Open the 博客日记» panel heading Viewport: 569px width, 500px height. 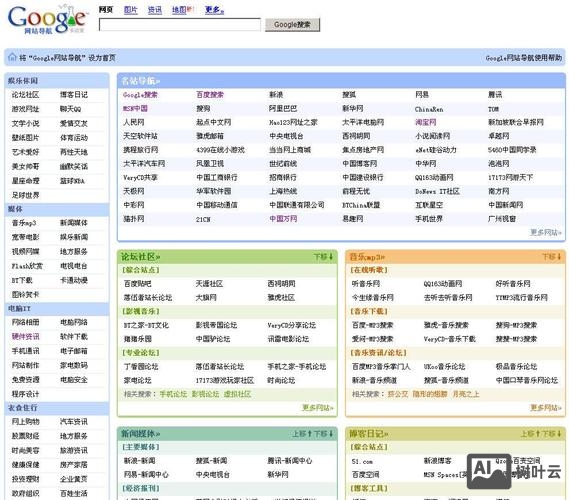coord(369,434)
